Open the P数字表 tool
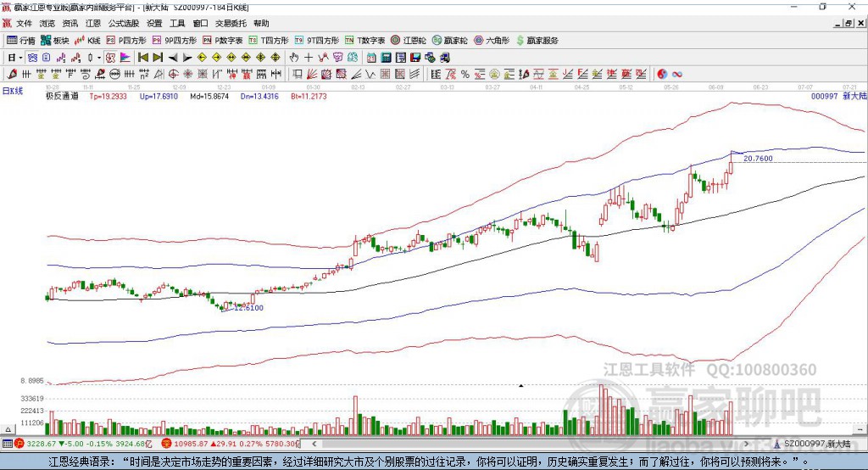 point(223,41)
